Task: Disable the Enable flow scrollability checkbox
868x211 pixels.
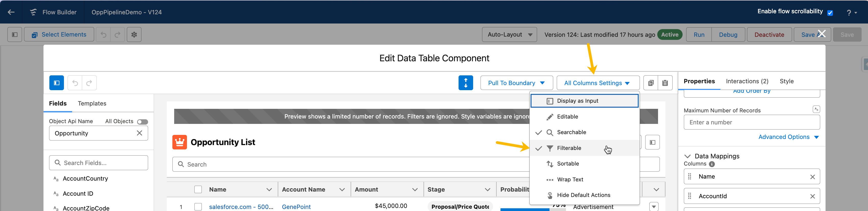Action: (x=830, y=13)
